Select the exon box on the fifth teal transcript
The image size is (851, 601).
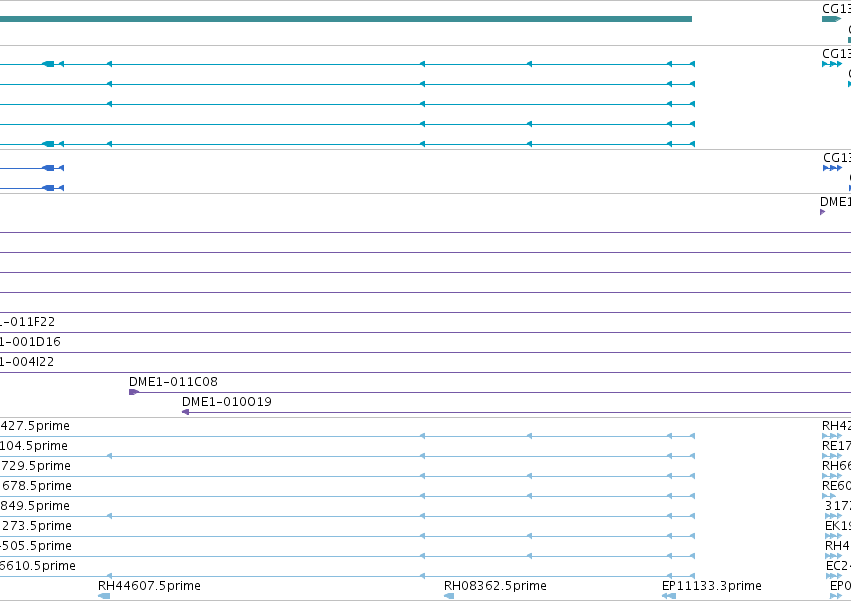(48, 144)
